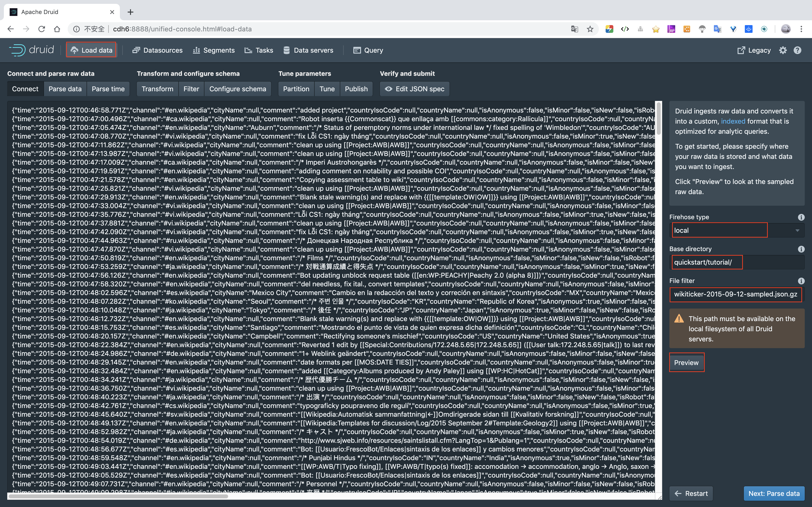The height and width of the screenshot is (507, 812).
Task: Bookmark page with star icon
Action: (590, 29)
